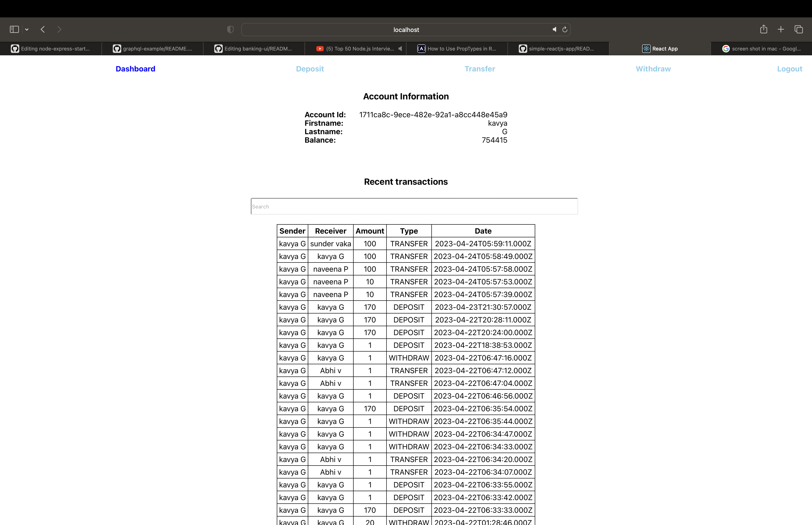Image resolution: width=812 pixels, height=525 pixels.
Task: Toggle the browser sidebar
Action: click(x=14, y=29)
